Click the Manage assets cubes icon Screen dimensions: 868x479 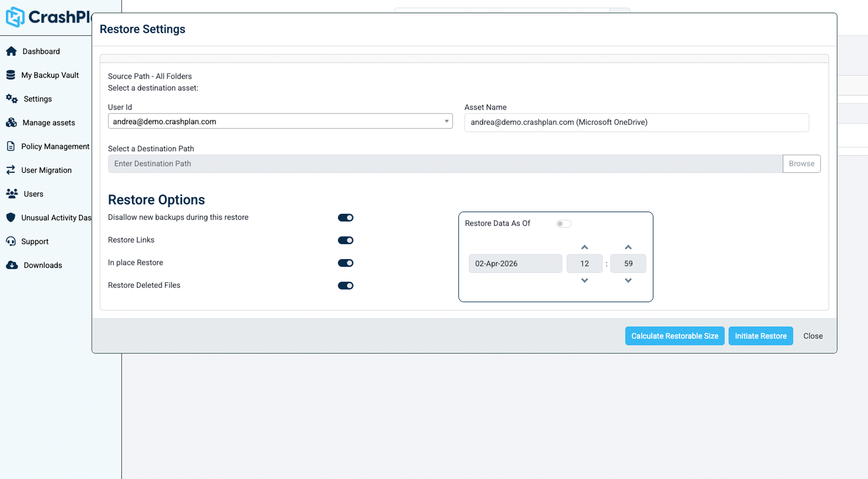[x=11, y=123]
